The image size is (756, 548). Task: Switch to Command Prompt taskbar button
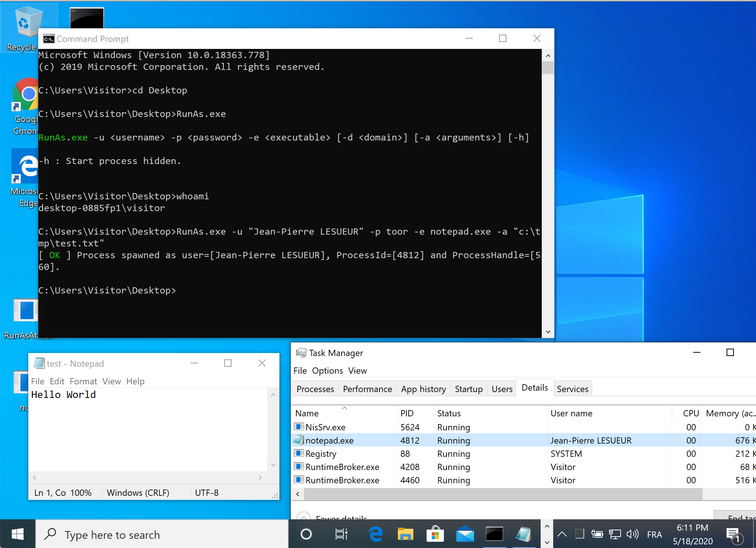(x=494, y=534)
